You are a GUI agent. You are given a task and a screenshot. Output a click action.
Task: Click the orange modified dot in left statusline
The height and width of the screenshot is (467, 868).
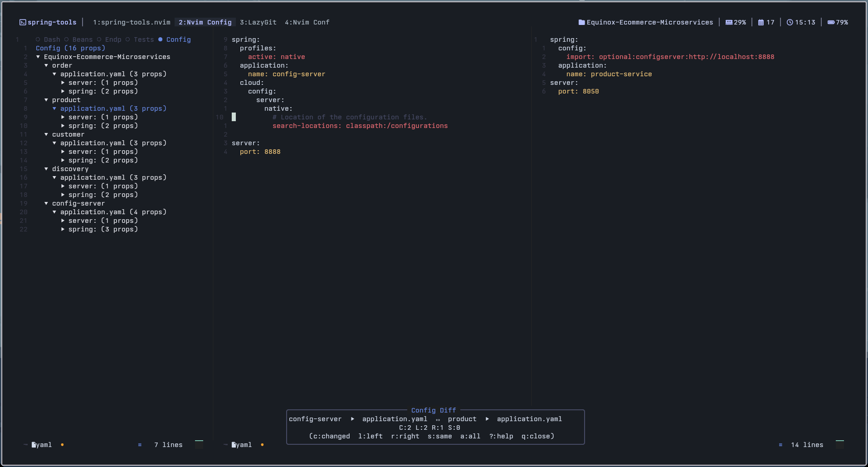point(62,445)
